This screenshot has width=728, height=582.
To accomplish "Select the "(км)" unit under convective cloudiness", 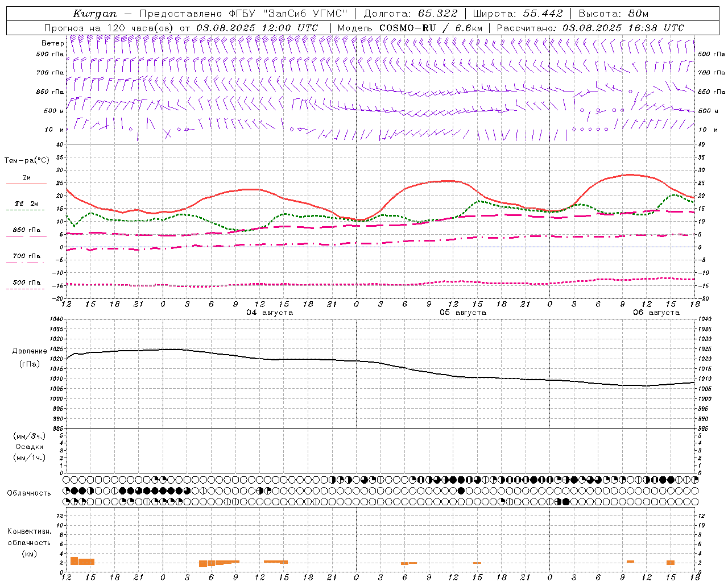I will click(x=29, y=554).
